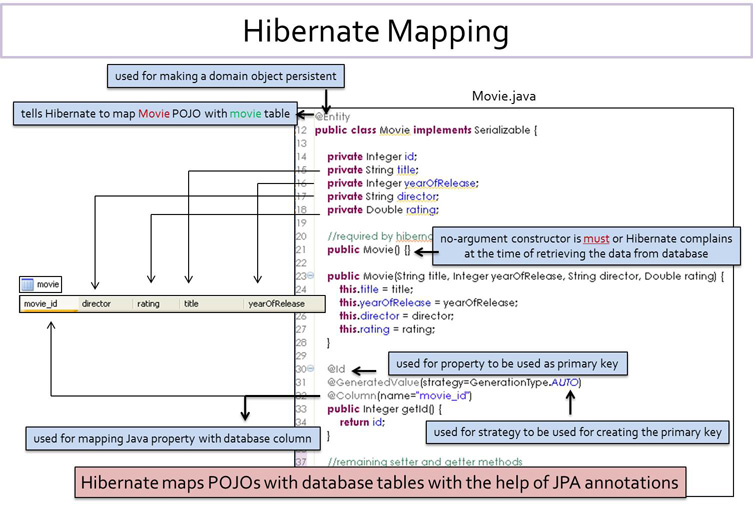Select the director column header
The width and height of the screenshot is (753, 514).
(x=103, y=303)
